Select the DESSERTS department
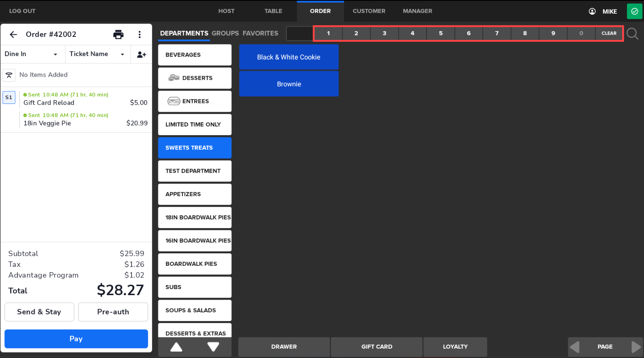This screenshot has width=644, height=358. click(x=195, y=78)
